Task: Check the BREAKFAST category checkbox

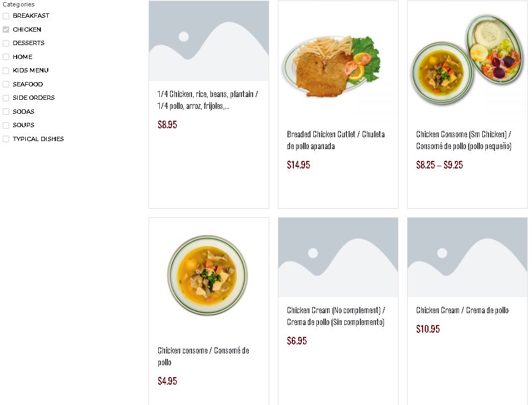Action: (6, 16)
